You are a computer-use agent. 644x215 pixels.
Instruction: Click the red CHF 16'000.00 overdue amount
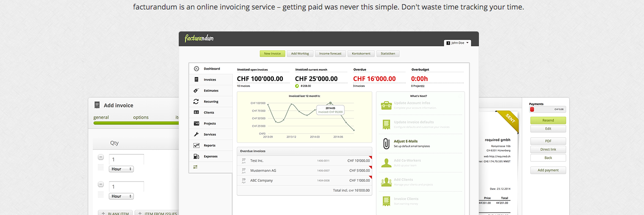[374, 79]
